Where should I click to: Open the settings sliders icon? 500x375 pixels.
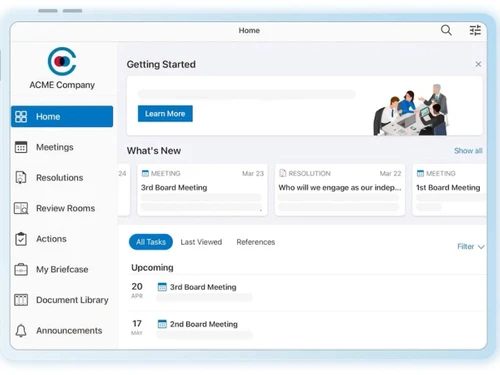pos(475,30)
